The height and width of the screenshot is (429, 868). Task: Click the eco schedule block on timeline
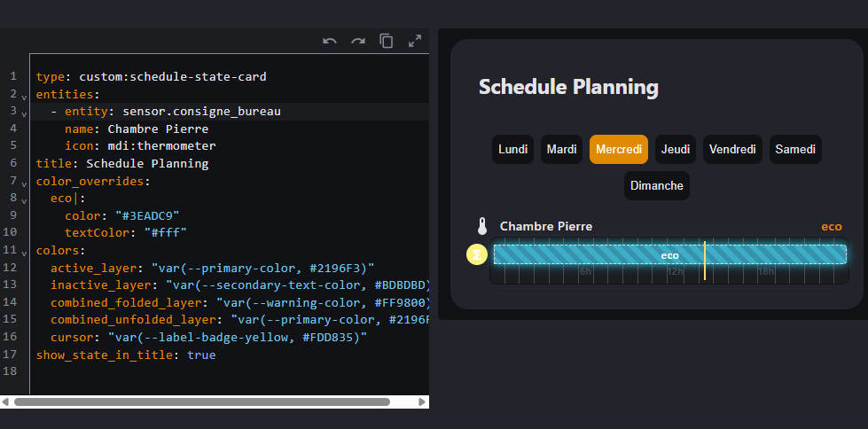(x=669, y=255)
